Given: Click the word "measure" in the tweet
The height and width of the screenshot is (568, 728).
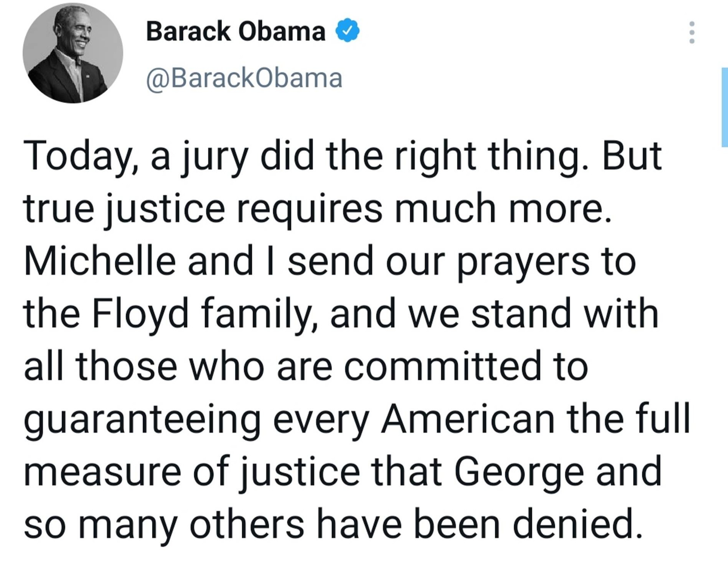Looking at the screenshot, I should click(102, 471).
